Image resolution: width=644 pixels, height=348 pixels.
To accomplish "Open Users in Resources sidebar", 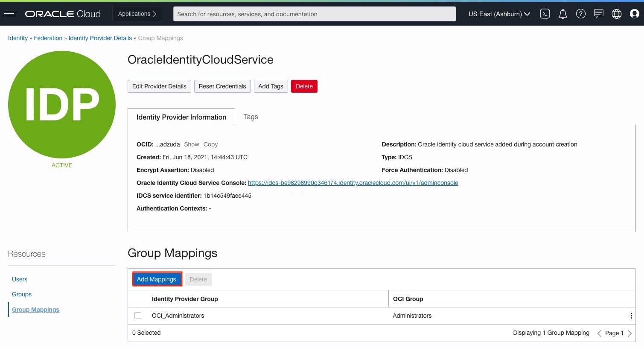I will (20, 279).
